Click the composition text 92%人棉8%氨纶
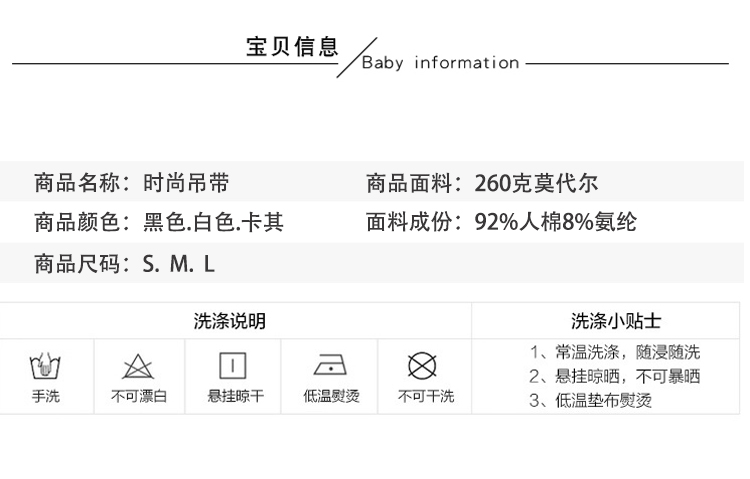Screen dimensions: 750x479 tap(555, 222)
